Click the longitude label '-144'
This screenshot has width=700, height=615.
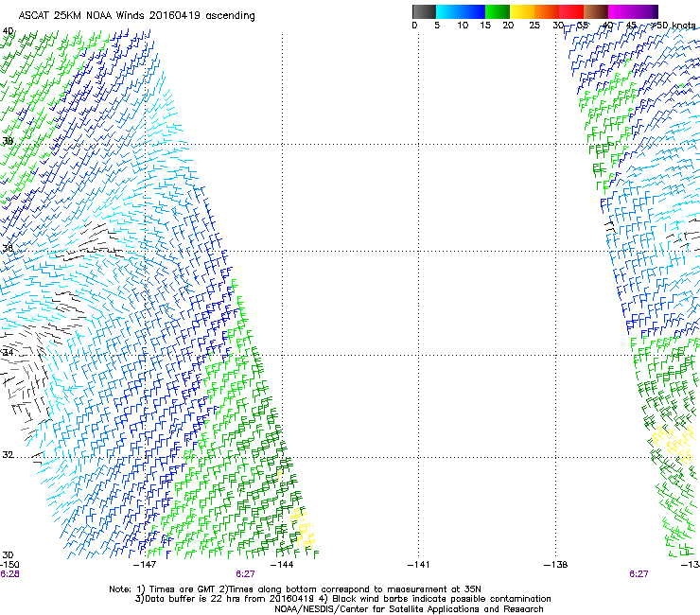pyautogui.click(x=282, y=565)
